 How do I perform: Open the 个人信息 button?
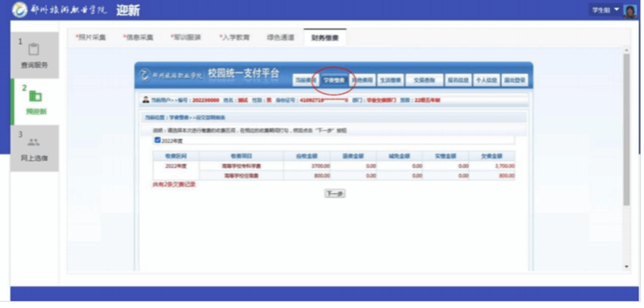486,80
